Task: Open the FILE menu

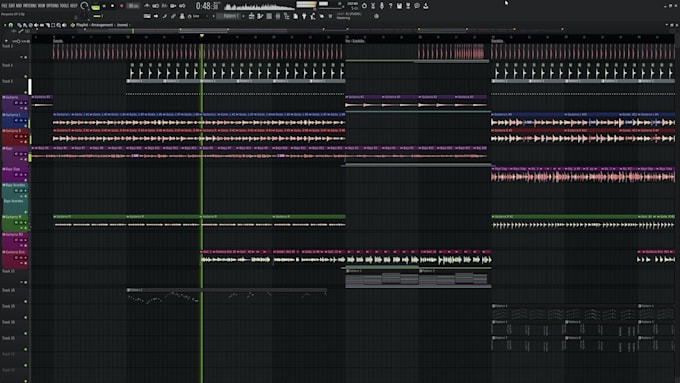Action: tap(4, 6)
